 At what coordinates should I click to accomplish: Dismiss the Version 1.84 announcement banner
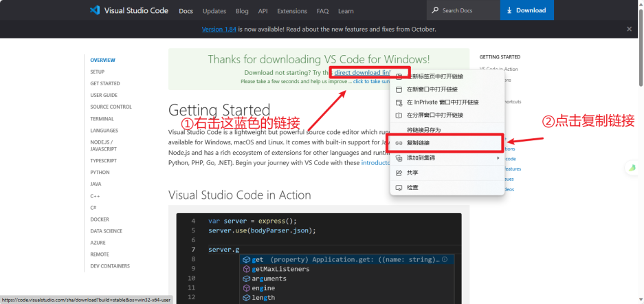click(x=629, y=29)
